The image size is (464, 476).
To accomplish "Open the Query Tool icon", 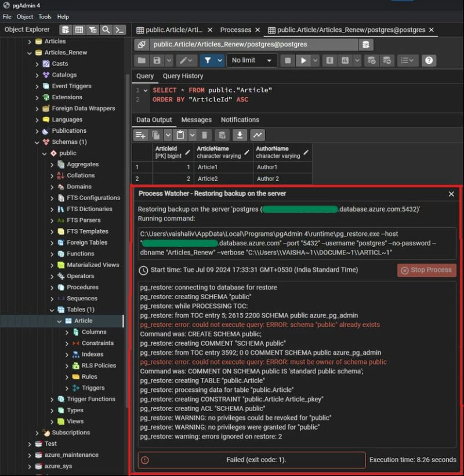I will click(x=65, y=30).
